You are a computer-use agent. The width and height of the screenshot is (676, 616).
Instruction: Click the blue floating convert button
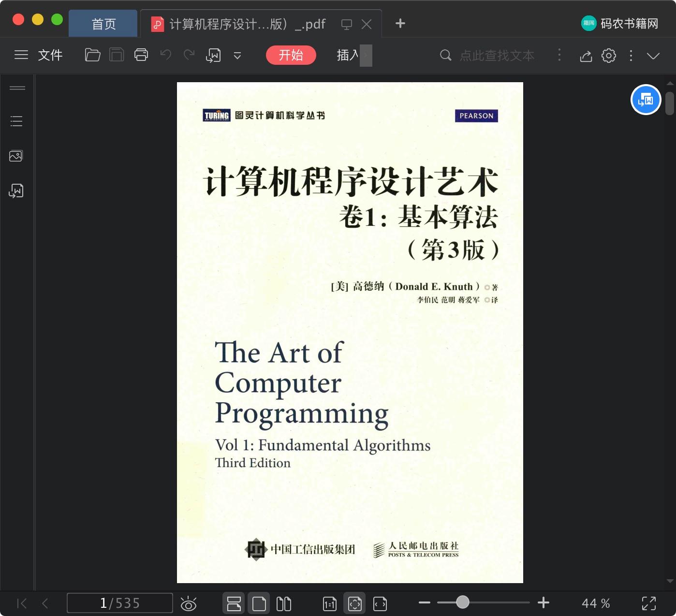646,100
